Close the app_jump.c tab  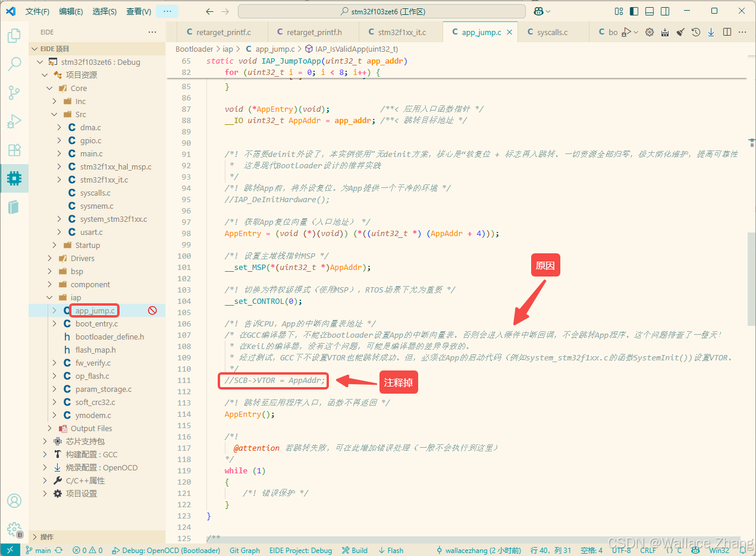509,32
